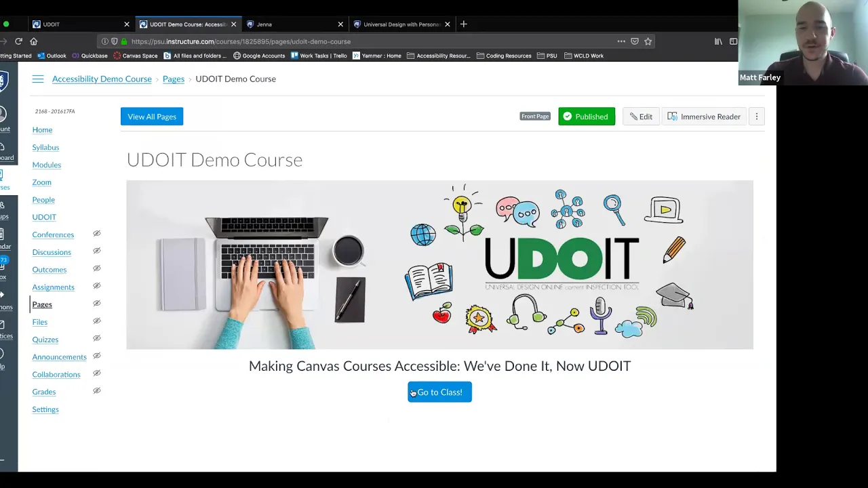This screenshot has height=488, width=868.
Task: Open All files and folders bookmark
Action: coord(195,56)
